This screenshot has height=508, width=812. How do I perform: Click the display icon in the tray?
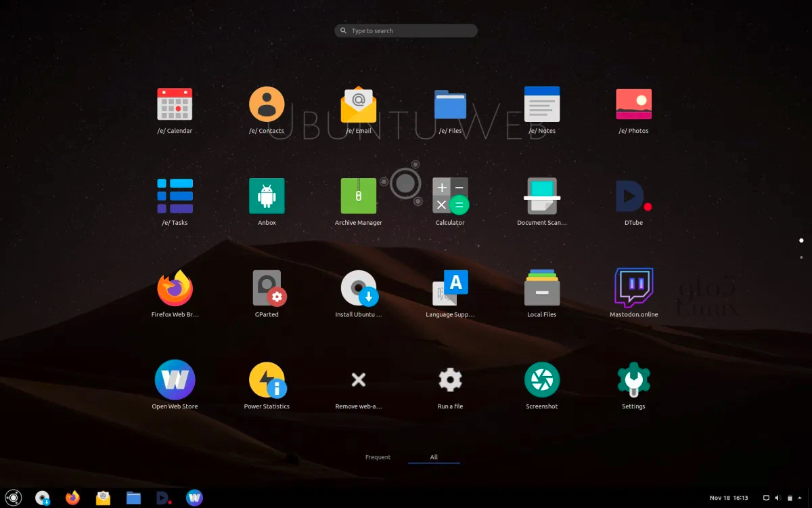[x=766, y=498]
